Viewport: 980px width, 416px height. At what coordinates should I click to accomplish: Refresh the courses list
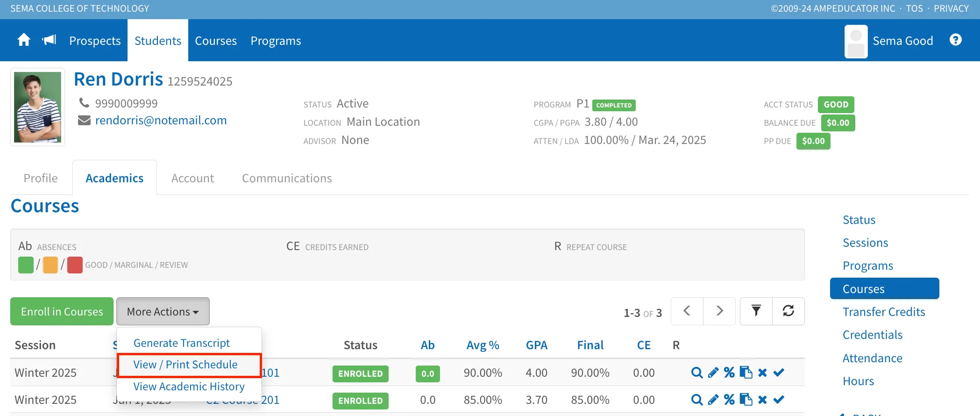tap(788, 311)
